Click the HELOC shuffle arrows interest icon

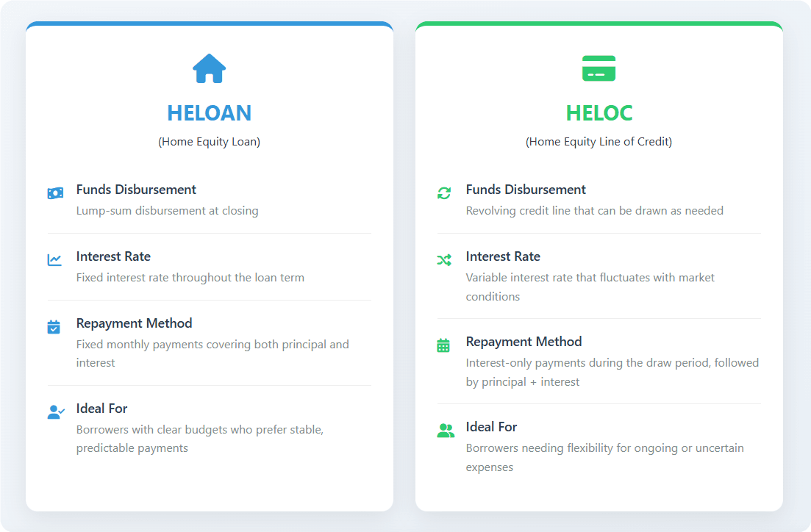[444, 259]
